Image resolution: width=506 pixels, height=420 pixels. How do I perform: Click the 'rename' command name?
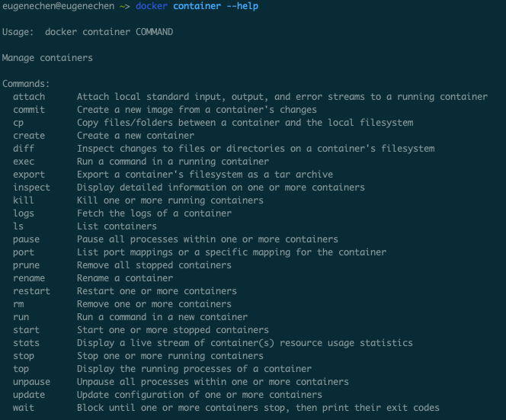click(29, 278)
